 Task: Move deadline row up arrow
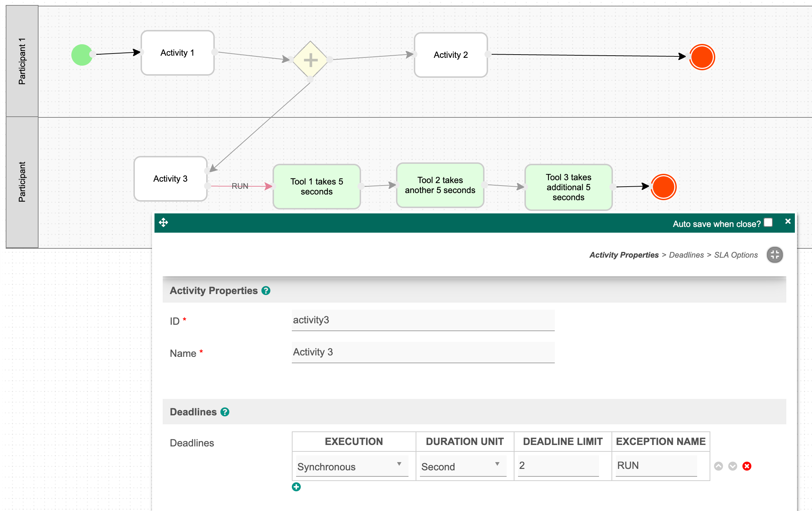click(719, 466)
